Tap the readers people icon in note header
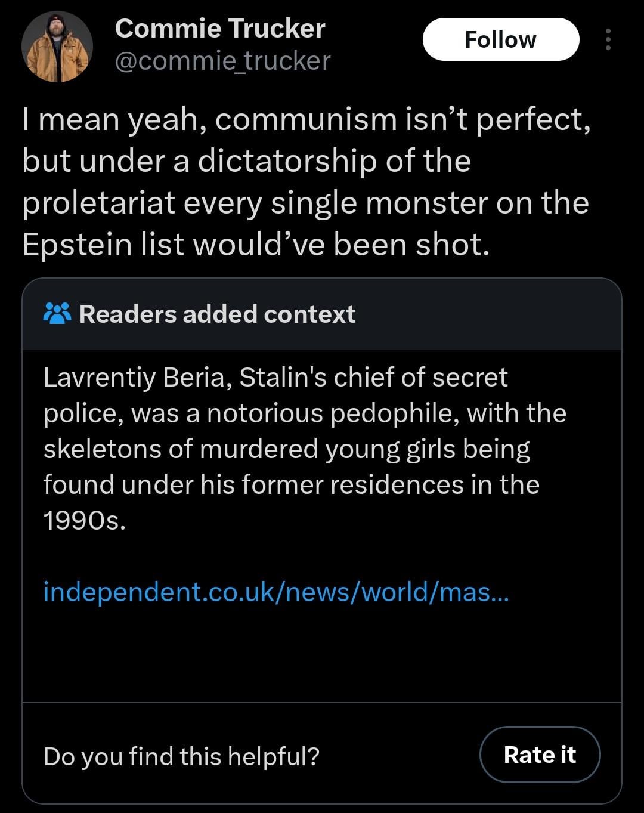The width and height of the screenshot is (644, 813). coord(57,314)
